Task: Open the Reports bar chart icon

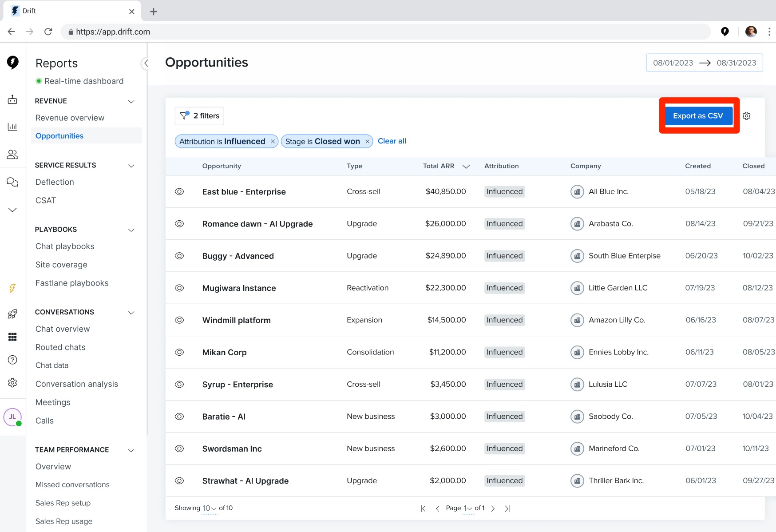Action: click(x=12, y=127)
